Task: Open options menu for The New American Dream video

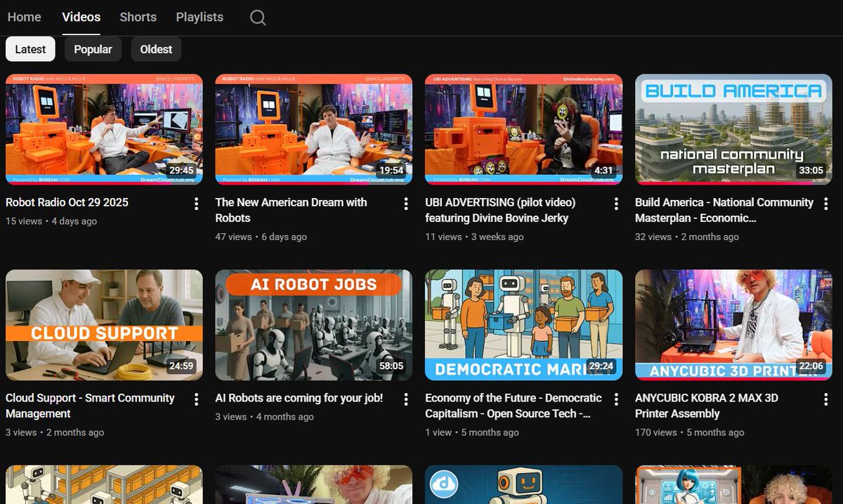Action: (406, 204)
